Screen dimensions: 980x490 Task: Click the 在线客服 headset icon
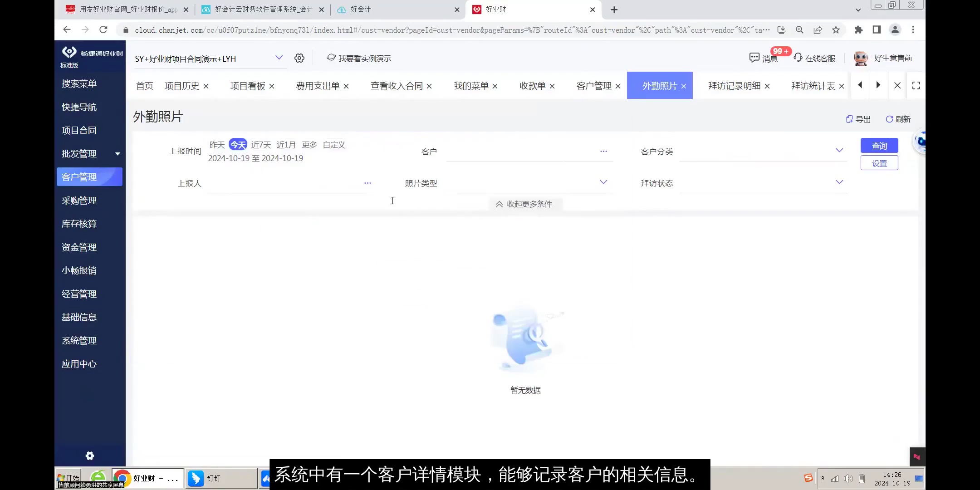point(798,58)
